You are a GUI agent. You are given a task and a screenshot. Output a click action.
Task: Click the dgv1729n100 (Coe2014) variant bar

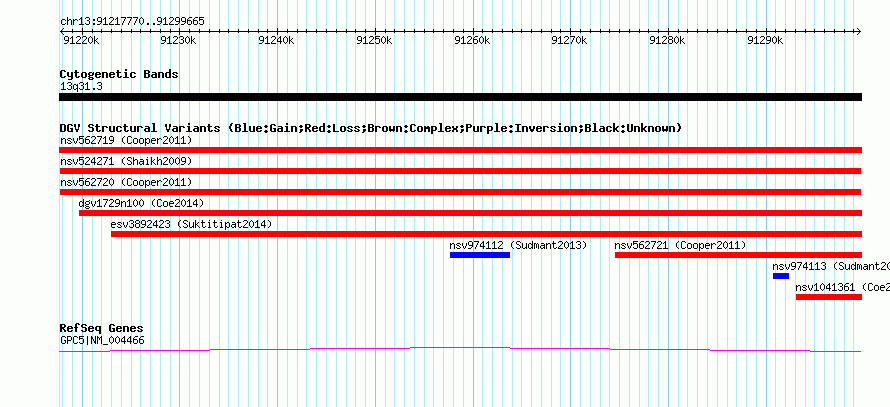[470, 213]
